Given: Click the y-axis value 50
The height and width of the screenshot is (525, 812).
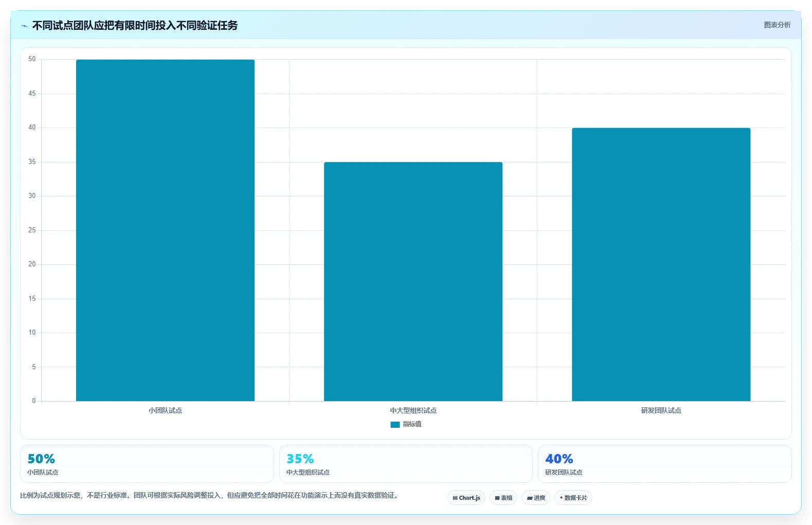Looking at the screenshot, I should coord(32,59).
